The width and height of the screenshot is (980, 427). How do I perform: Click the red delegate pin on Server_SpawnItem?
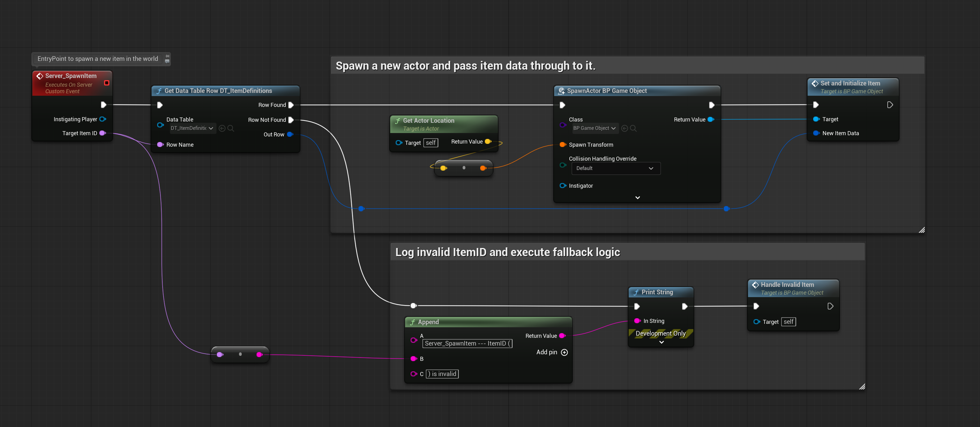[107, 83]
